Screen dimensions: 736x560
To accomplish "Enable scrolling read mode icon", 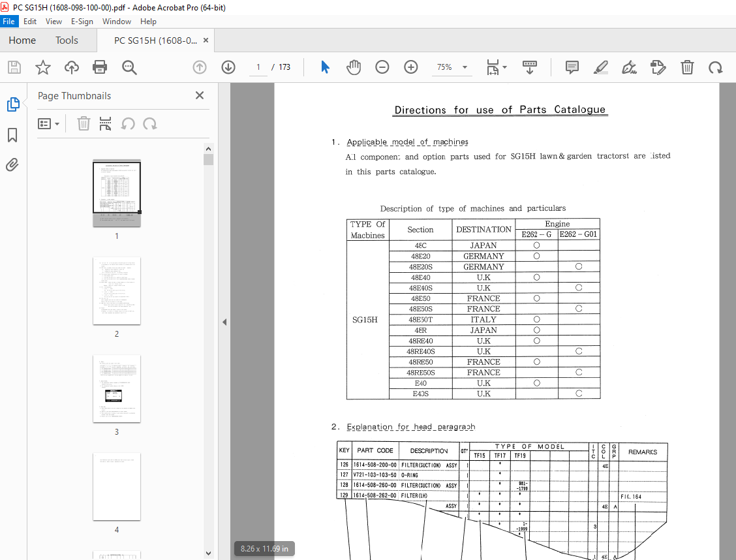I will pos(529,67).
